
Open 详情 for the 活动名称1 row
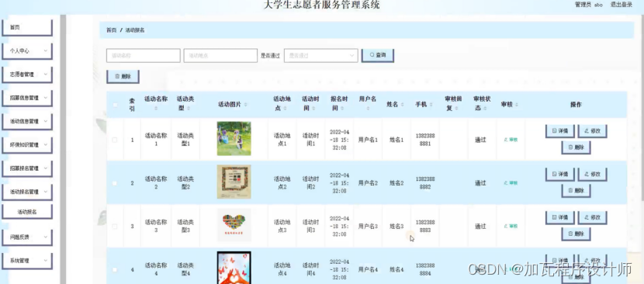pyautogui.click(x=559, y=130)
